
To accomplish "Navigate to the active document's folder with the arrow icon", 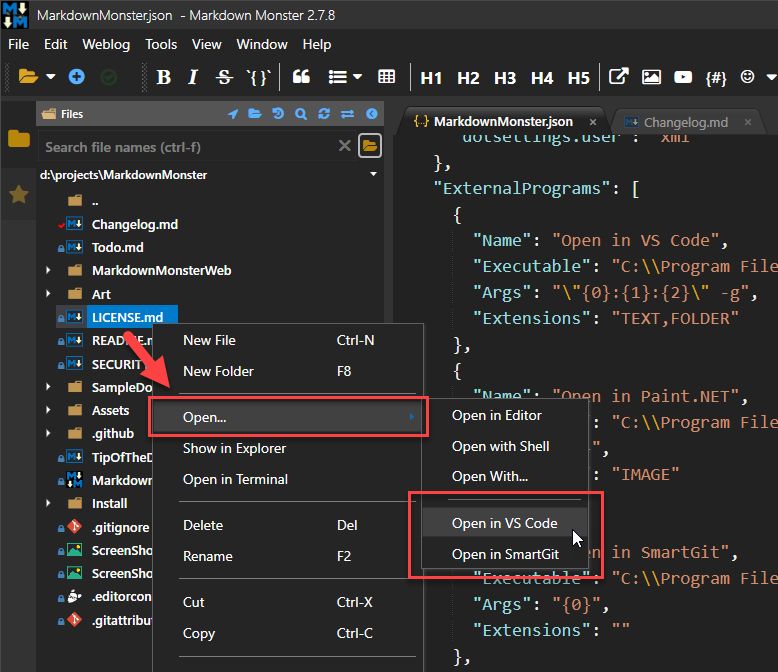I will click(x=232, y=114).
